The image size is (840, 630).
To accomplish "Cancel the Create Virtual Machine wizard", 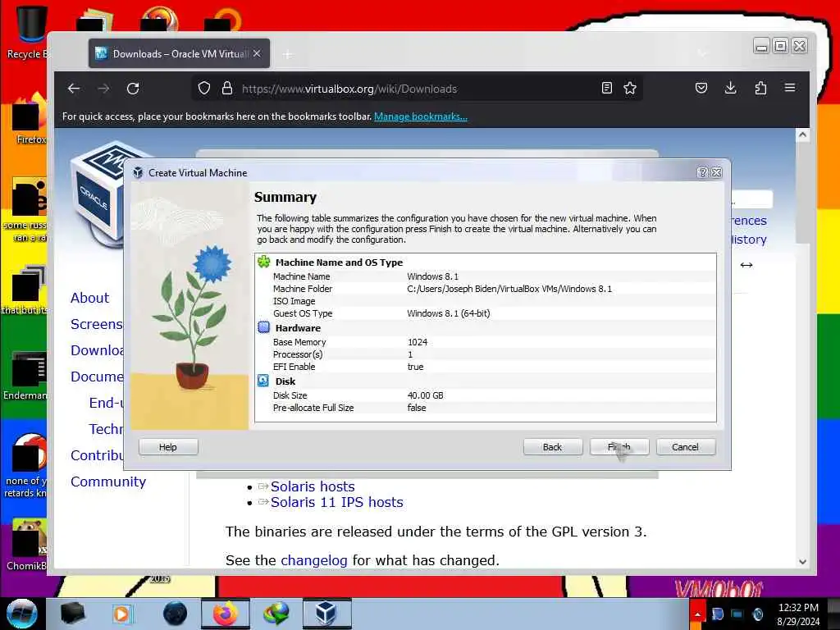I will coord(685,447).
